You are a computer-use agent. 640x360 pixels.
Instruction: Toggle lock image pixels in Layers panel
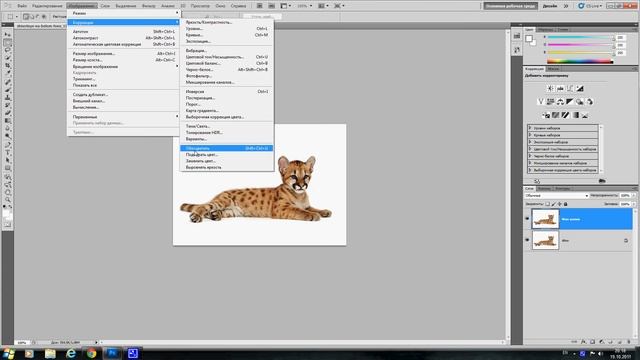[554, 204]
